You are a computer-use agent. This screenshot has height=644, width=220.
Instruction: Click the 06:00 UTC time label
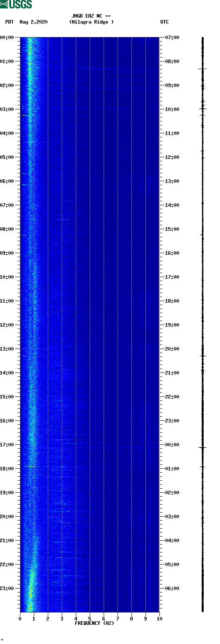point(172,589)
